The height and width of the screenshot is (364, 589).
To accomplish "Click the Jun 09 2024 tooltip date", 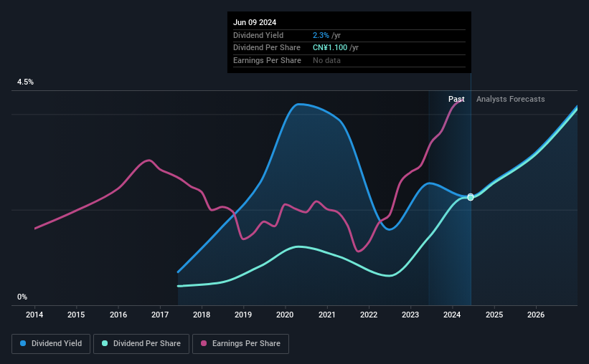I will tap(255, 22).
